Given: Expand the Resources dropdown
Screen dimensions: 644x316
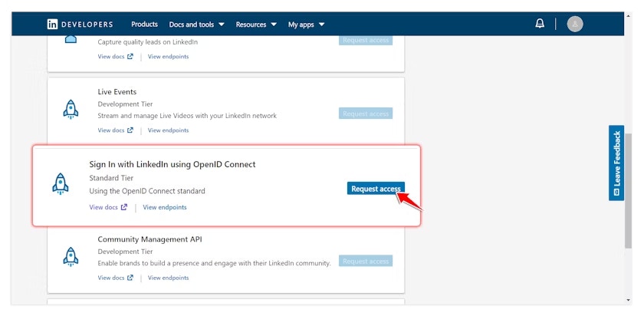Looking at the screenshot, I should 256,25.
